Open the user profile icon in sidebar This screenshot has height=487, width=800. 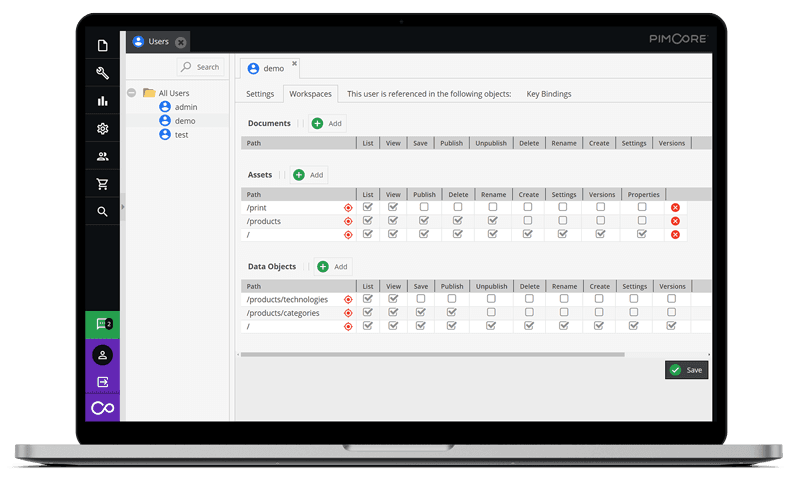(x=103, y=355)
